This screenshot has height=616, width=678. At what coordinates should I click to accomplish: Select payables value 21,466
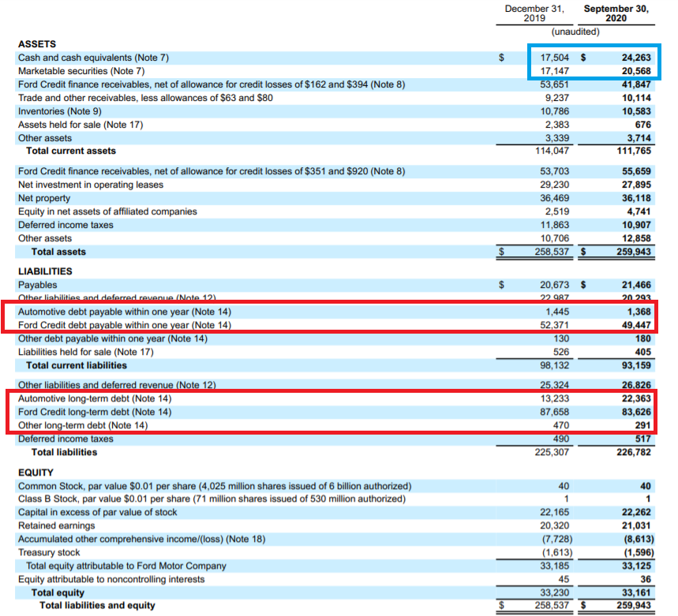pos(636,285)
